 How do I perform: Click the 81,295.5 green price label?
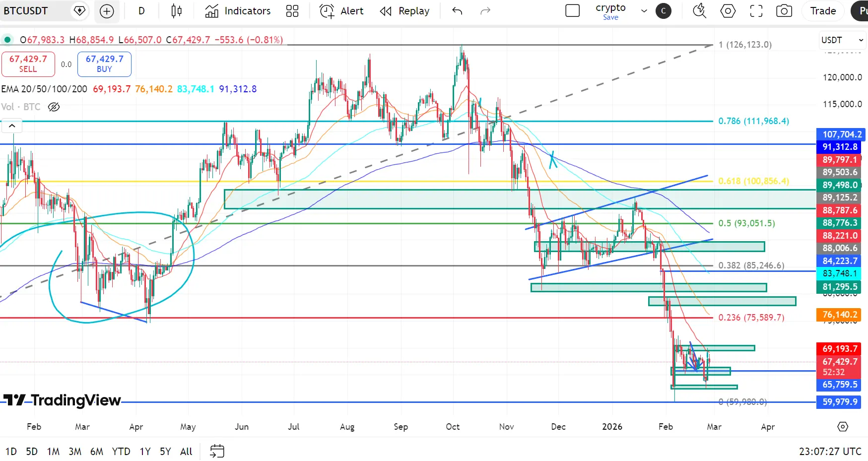(839, 287)
